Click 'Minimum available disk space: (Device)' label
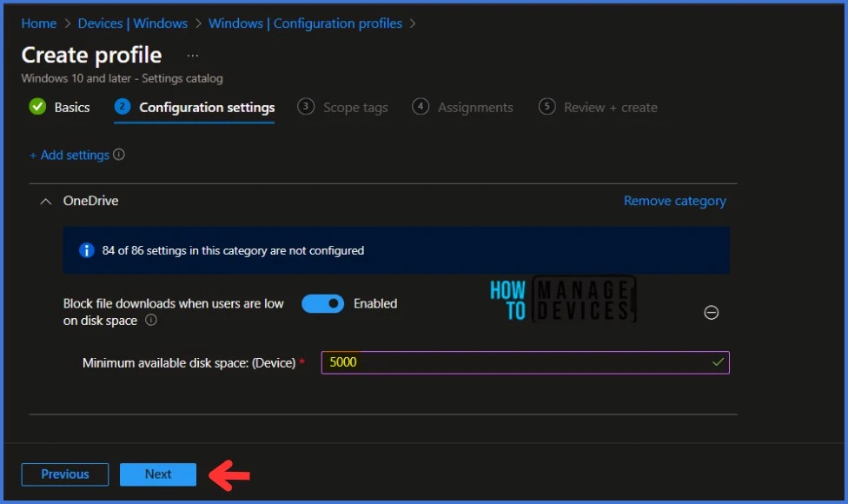 point(189,363)
